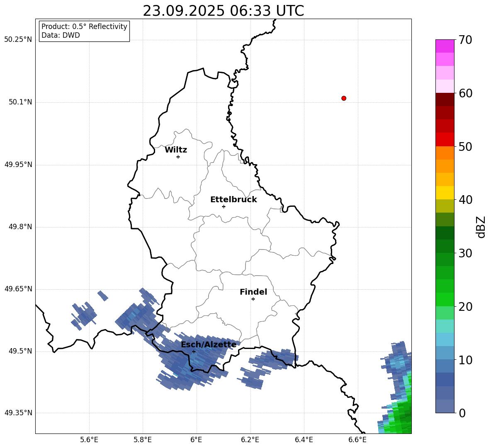Click the magenta top colorbar segment
The image size is (491, 448).
coord(445,46)
